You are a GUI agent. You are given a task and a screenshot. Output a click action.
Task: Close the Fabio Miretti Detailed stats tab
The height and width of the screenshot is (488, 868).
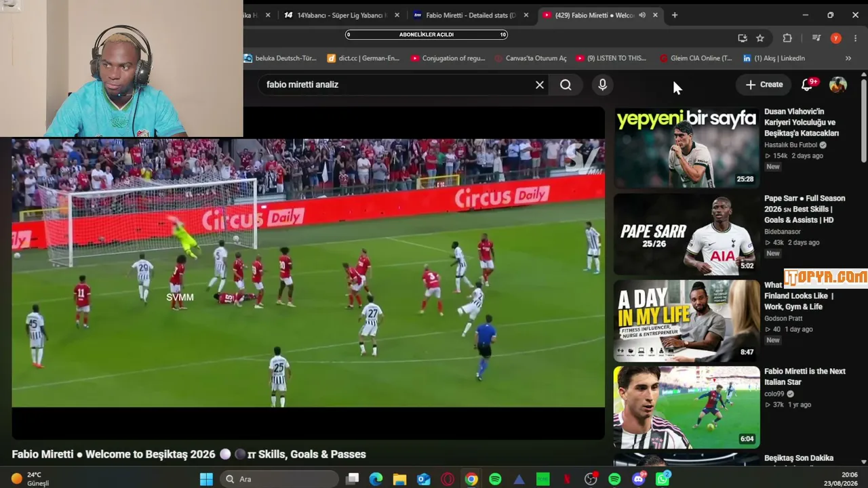pos(526,15)
